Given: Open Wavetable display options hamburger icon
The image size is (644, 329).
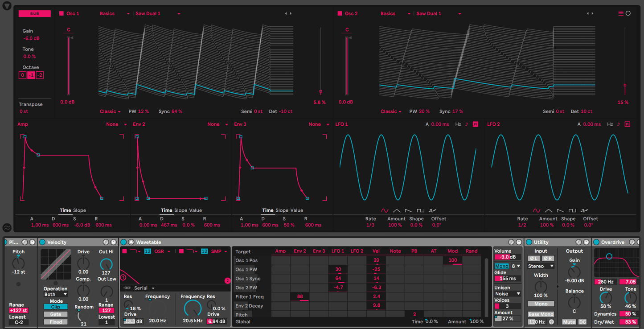Looking at the screenshot, I should pos(621,13).
